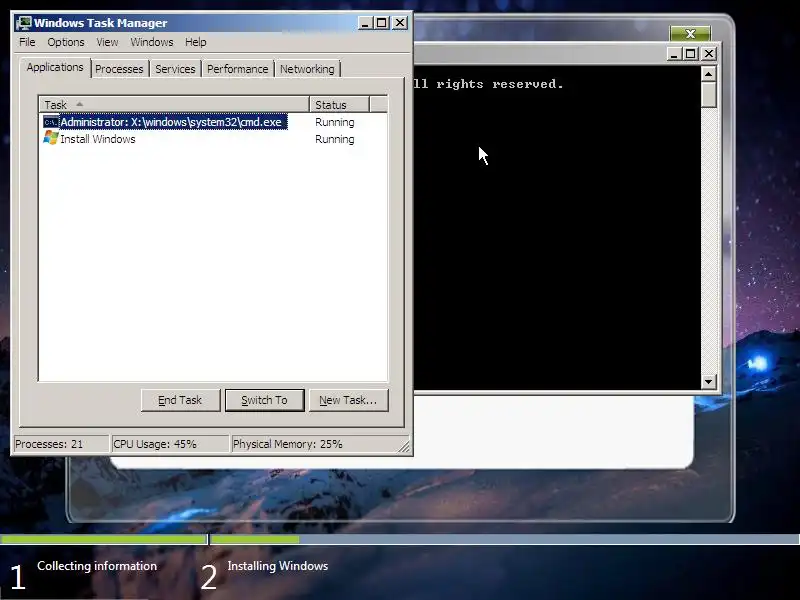
Task: Click the Installing Windows progress bar
Action: pyautogui.click(x=505, y=539)
